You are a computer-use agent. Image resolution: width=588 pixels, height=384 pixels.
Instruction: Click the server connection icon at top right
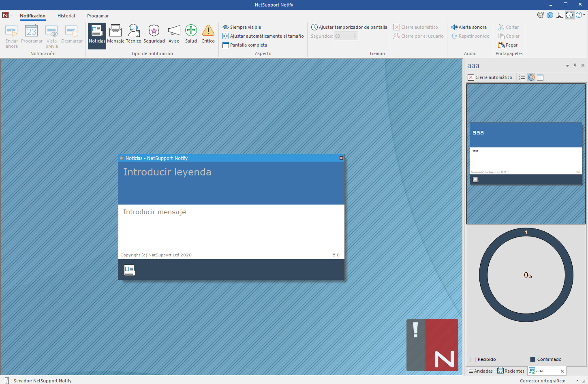point(560,15)
